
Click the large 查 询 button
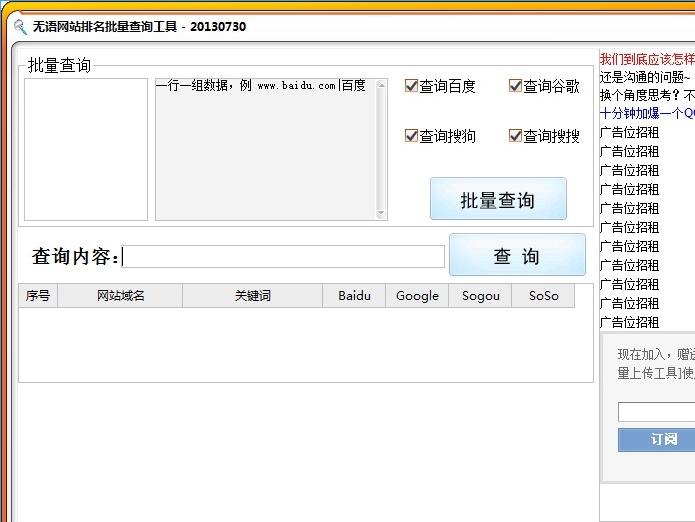click(517, 255)
